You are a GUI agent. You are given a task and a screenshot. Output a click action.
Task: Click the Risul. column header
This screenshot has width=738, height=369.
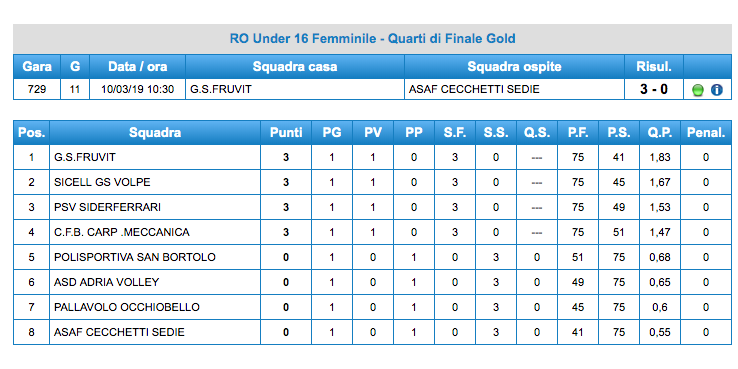pyautogui.click(x=653, y=67)
